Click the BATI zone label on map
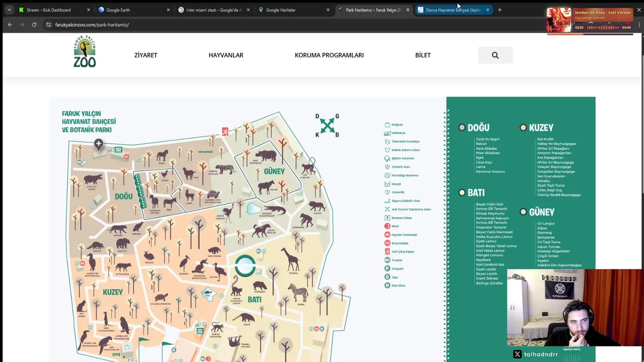 [x=255, y=300]
